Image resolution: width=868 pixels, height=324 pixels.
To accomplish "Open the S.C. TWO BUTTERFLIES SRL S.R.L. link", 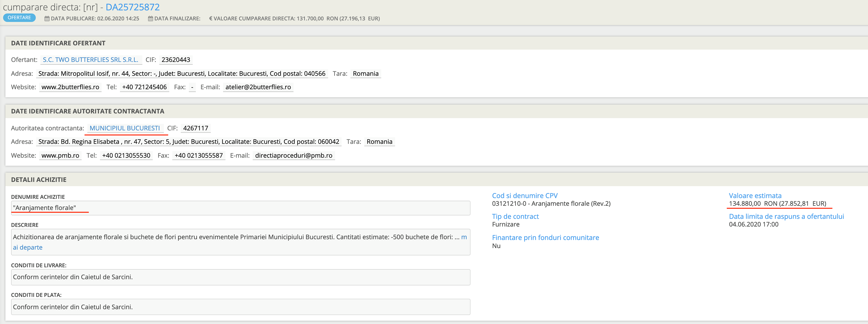I will [x=90, y=60].
